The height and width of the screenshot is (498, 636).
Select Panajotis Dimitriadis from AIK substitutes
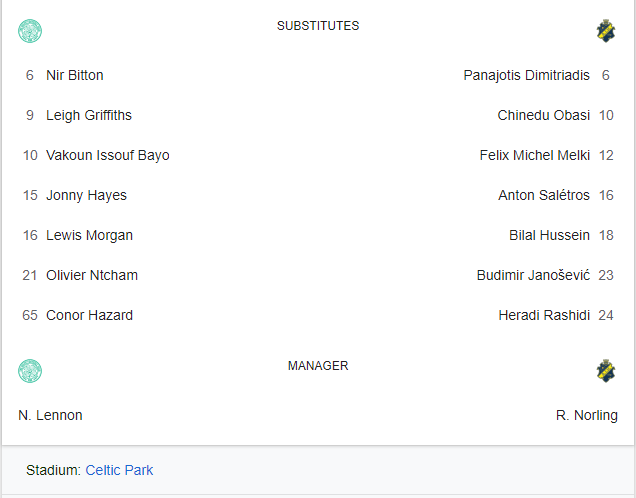[x=526, y=75]
